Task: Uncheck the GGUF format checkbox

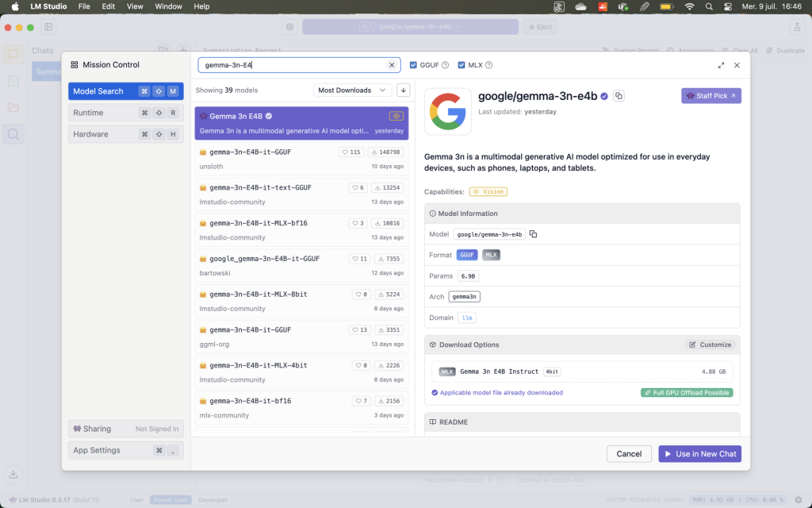Action: [x=414, y=65]
